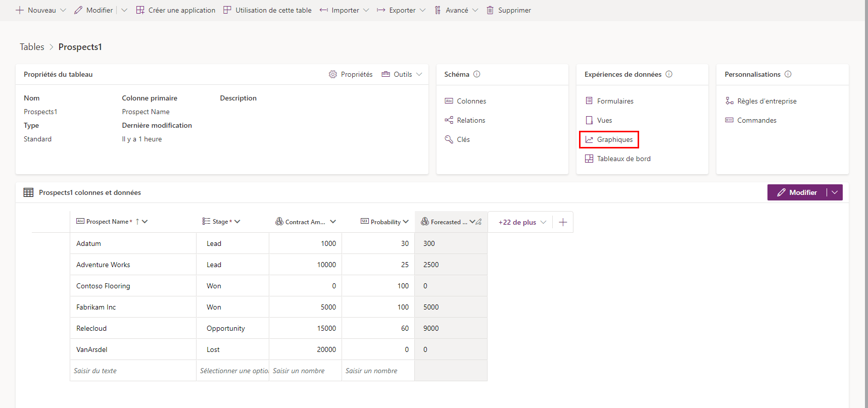Select the VanArsdel cell
The image size is (868, 408).
pos(133,349)
